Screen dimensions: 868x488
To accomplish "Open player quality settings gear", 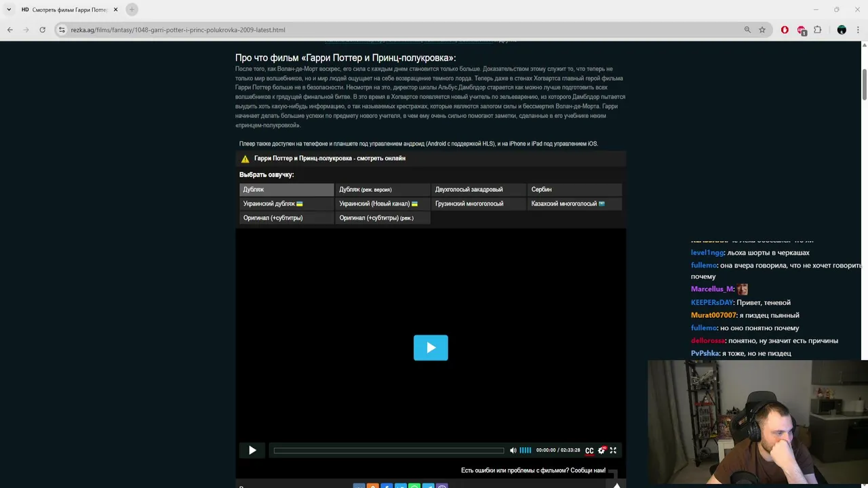I will point(601,450).
